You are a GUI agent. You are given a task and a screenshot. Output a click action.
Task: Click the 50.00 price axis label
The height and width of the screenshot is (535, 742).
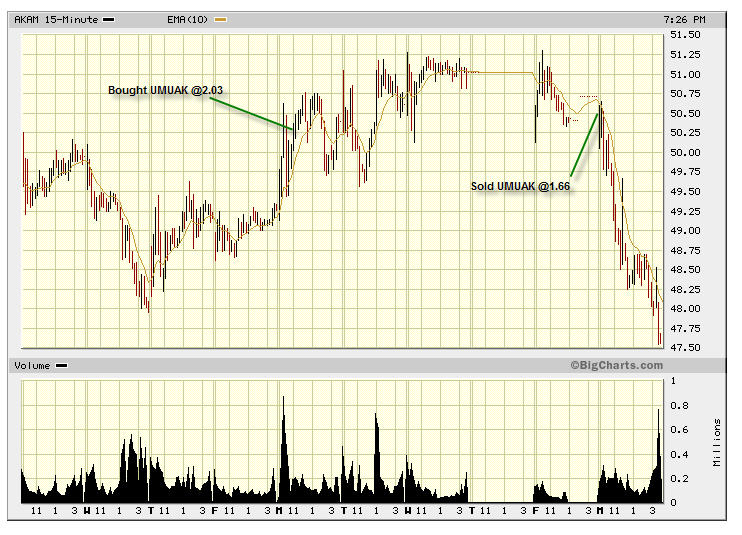click(685, 153)
